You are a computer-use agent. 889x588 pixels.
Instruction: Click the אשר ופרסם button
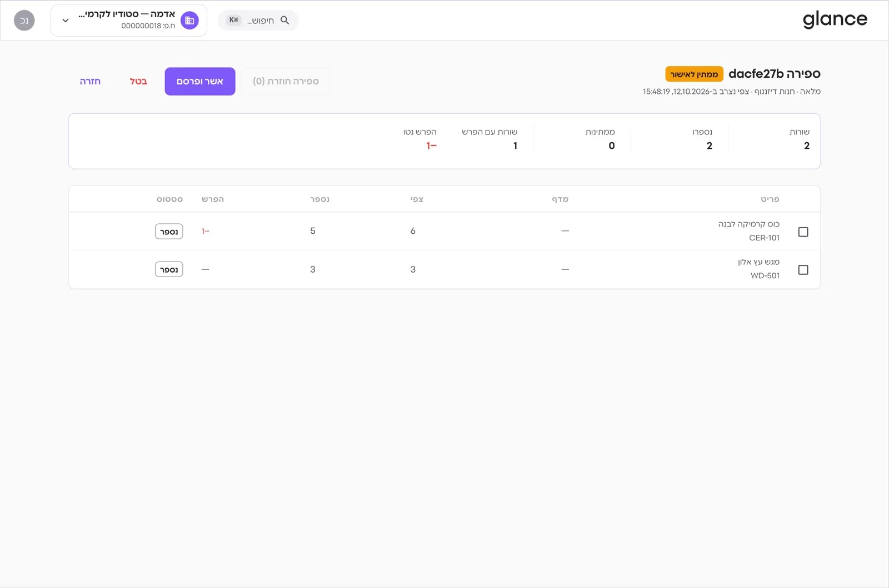200,81
